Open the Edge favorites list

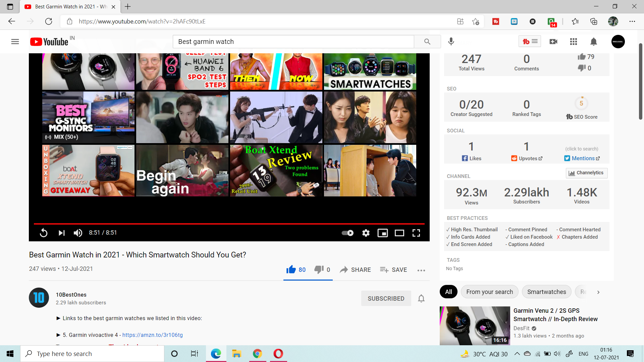(x=575, y=21)
